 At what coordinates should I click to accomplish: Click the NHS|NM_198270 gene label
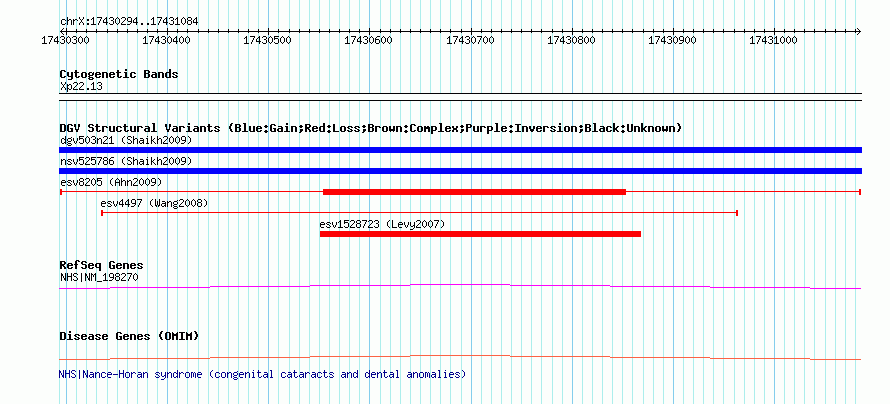coord(99,277)
